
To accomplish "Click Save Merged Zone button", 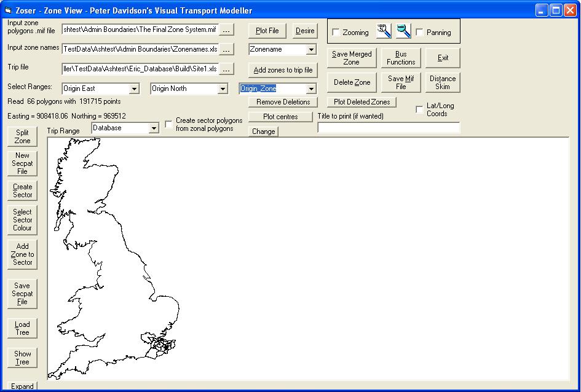I will pos(352,58).
